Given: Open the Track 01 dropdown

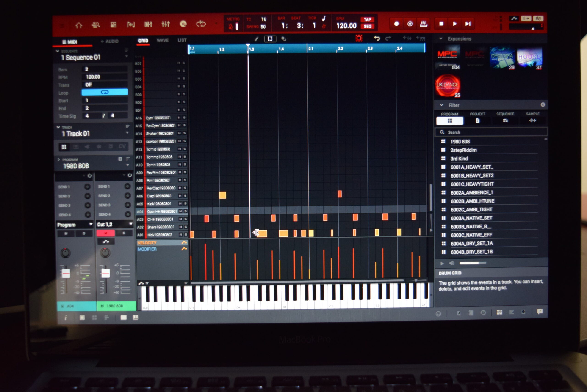Looking at the screenshot, I should click(127, 133).
